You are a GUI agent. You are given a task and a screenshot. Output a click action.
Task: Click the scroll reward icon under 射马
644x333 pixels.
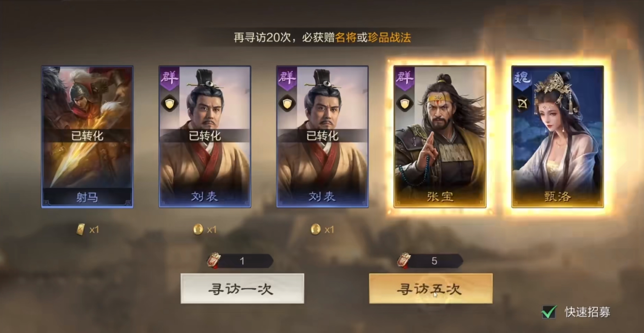(80, 229)
